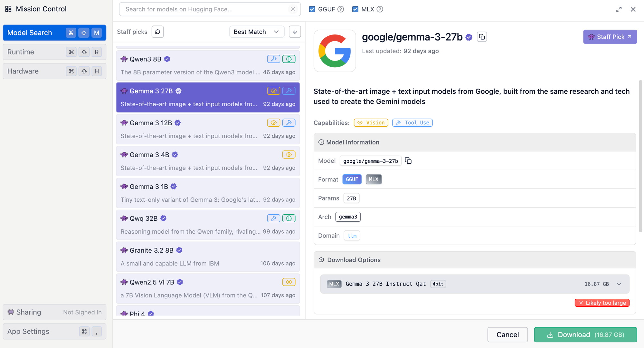Open the Staff Pick link

point(610,37)
